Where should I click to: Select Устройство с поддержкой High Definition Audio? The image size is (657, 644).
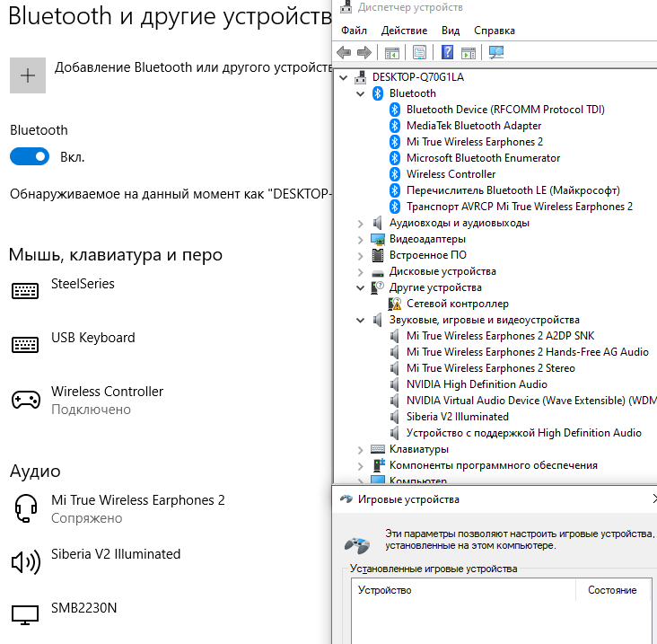coord(524,433)
